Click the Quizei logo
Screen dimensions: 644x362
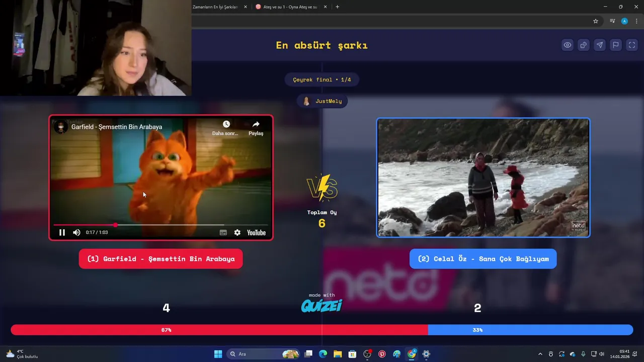pyautogui.click(x=321, y=305)
